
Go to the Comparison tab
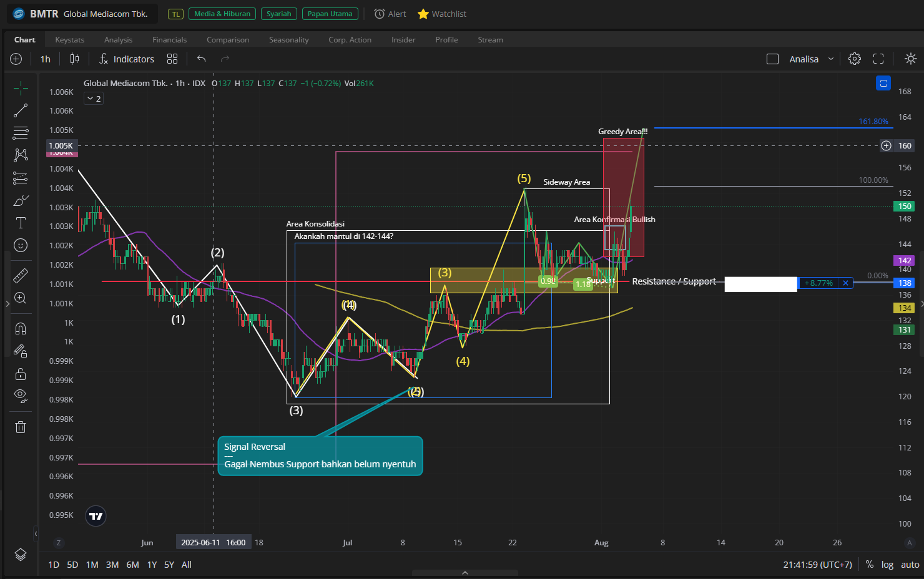(x=228, y=39)
